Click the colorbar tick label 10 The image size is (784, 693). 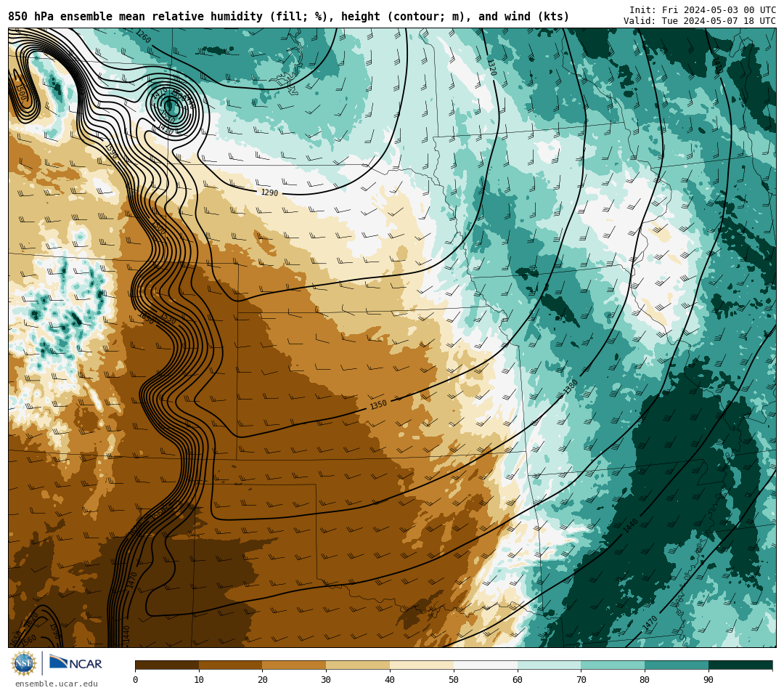click(199, 679)
